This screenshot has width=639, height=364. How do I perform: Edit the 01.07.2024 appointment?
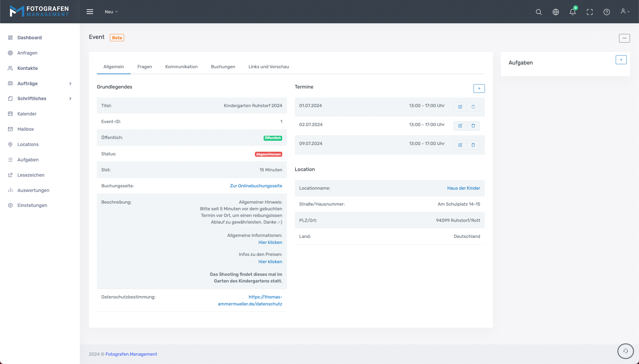pyautogui.click(x=460, y=107)
